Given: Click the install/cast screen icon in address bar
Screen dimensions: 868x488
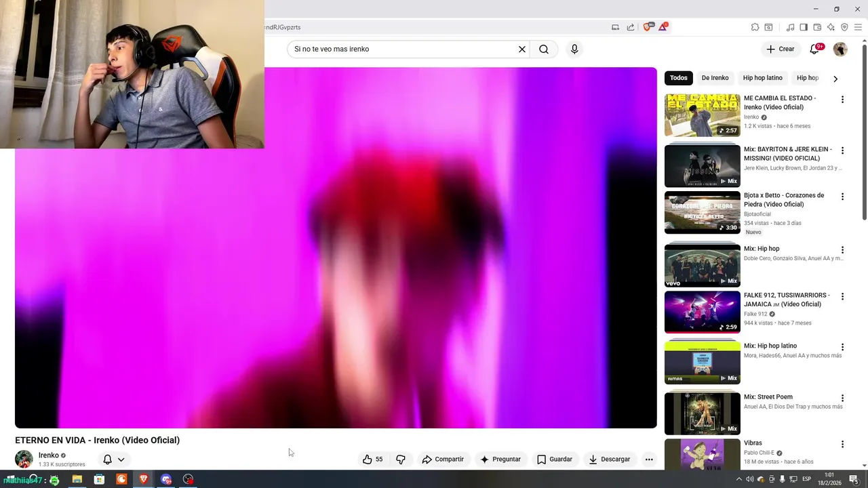Looking at the screenshot, I should click(616, 27).
